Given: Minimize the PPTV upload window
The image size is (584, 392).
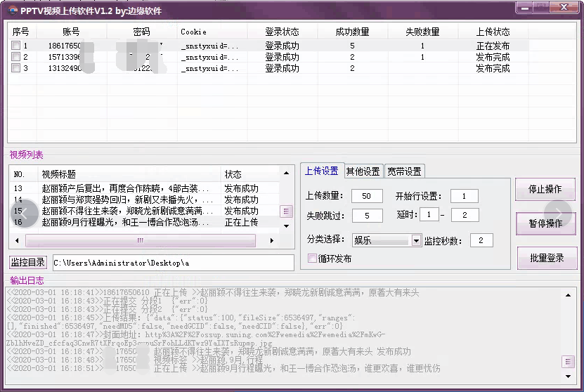Looking at the screenshot, I should pyautogui.click(x=525, y=8).
